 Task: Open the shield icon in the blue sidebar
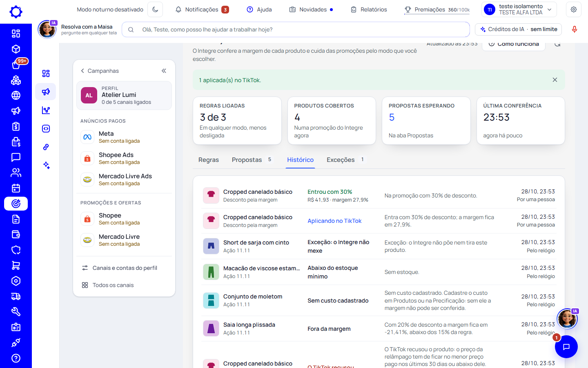click(16, 250)
